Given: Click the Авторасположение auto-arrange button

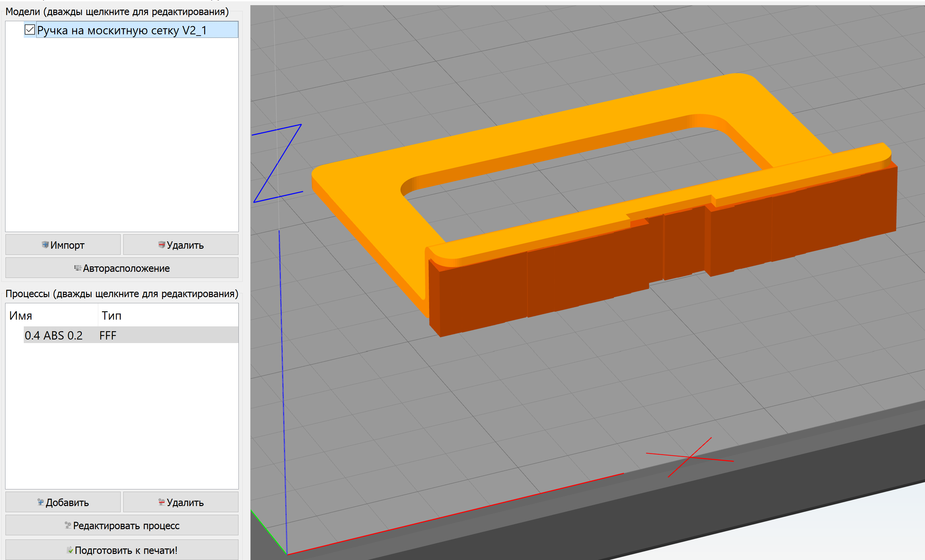Looking at the screenshot, I should point(122,268).
